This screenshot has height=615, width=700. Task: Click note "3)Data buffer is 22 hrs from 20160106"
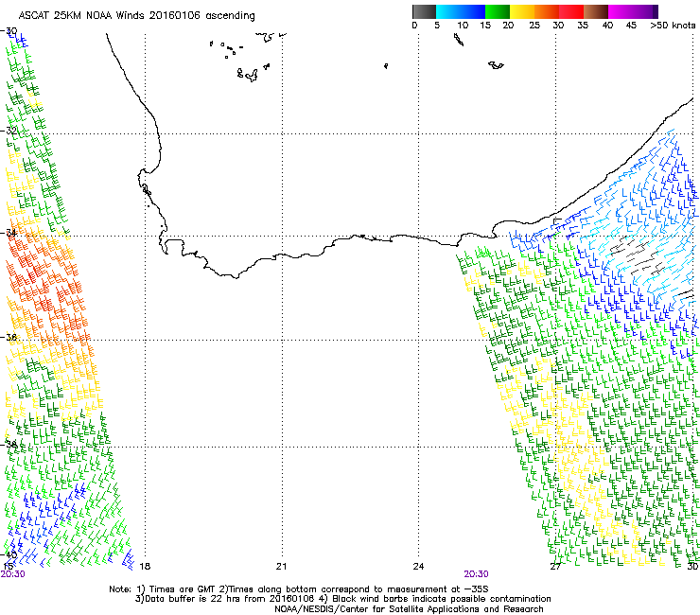(225, 599)
